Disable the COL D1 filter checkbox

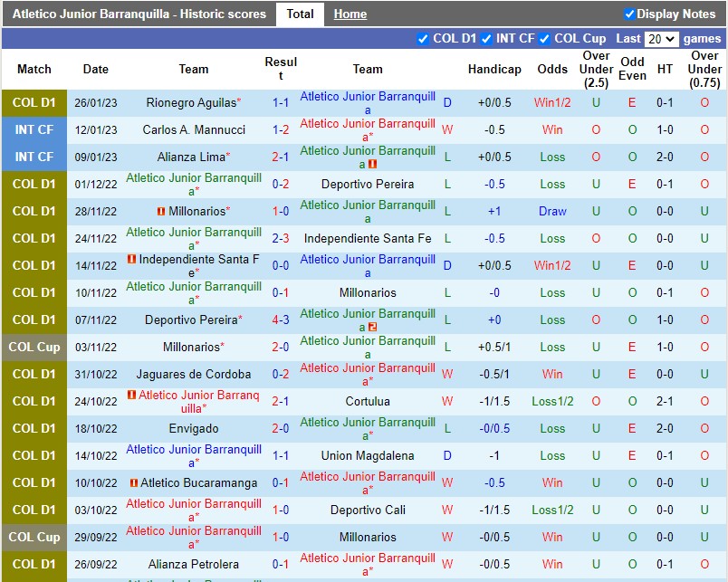[x=422, y=40]
